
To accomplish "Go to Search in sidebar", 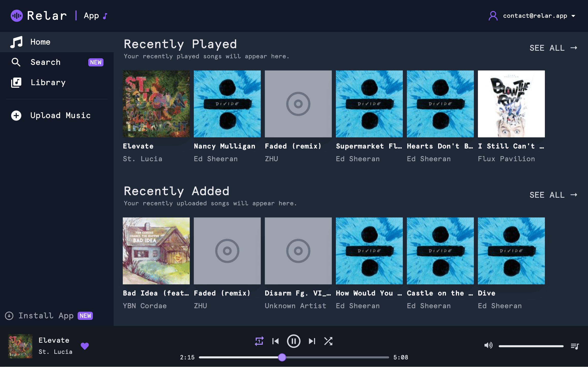I will pos(45,62).
